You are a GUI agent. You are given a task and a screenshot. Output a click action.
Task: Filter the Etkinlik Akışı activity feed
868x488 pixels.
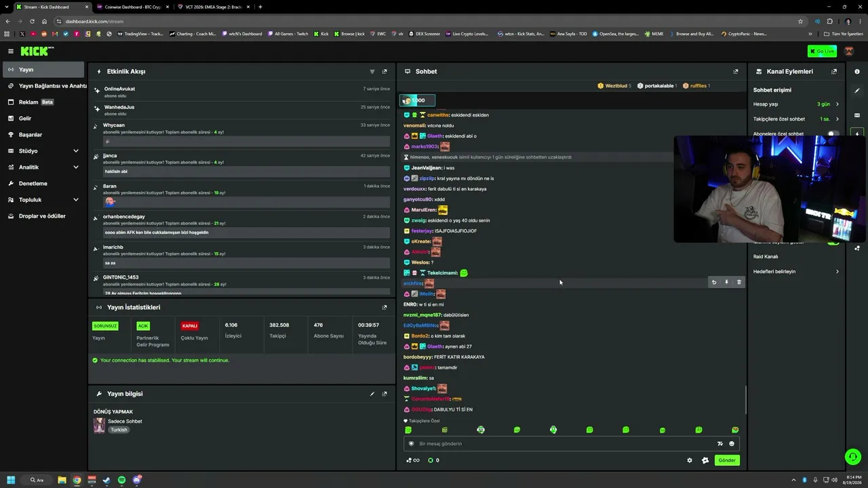(x=372, y=71)
